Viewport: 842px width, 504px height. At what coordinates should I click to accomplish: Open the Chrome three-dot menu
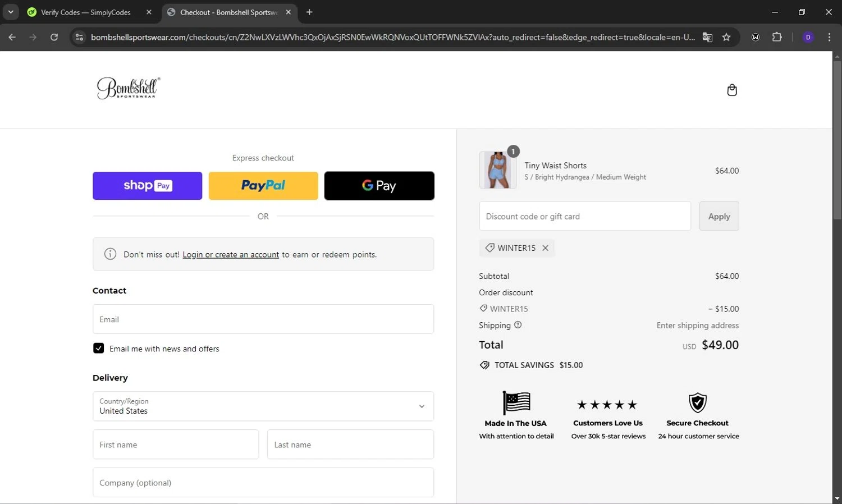[829, 37]
